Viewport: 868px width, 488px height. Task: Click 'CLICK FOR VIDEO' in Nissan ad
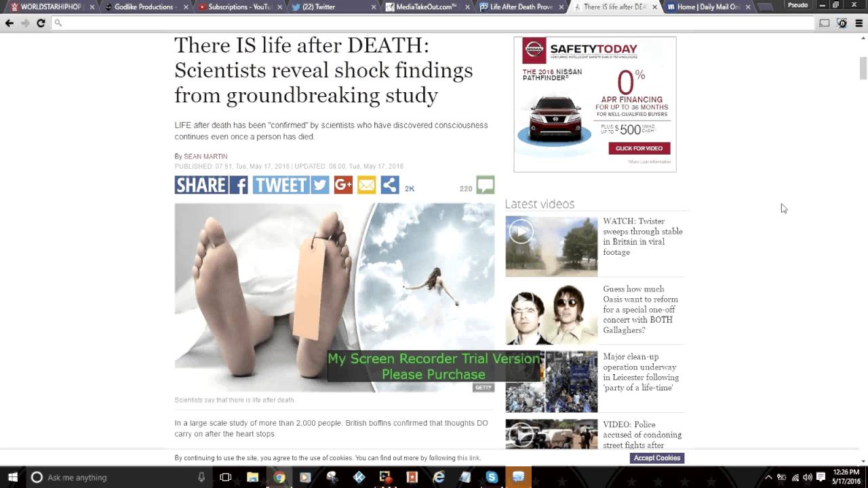pyautogui.click(x=639, y=148)
